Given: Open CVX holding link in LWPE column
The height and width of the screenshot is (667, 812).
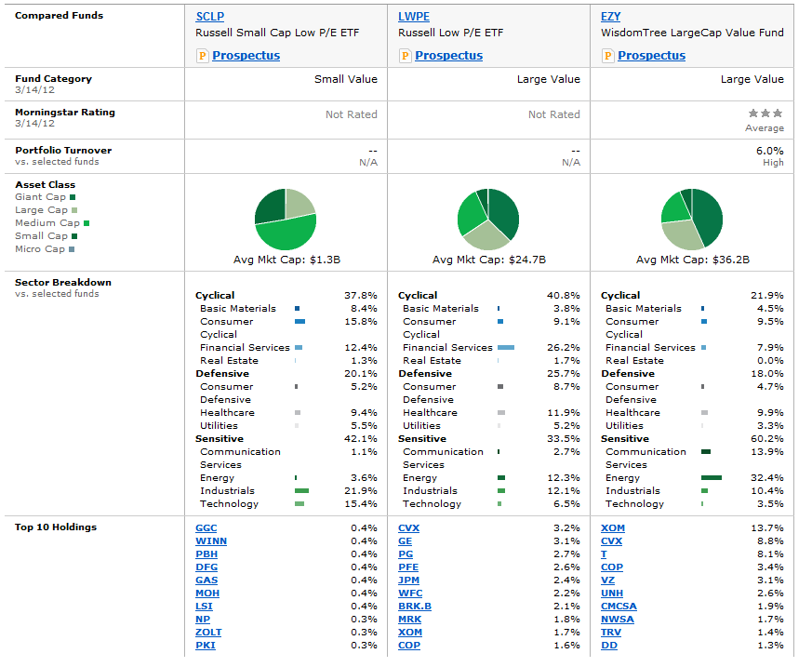Looking at the screenshot, I should point(409,528).
